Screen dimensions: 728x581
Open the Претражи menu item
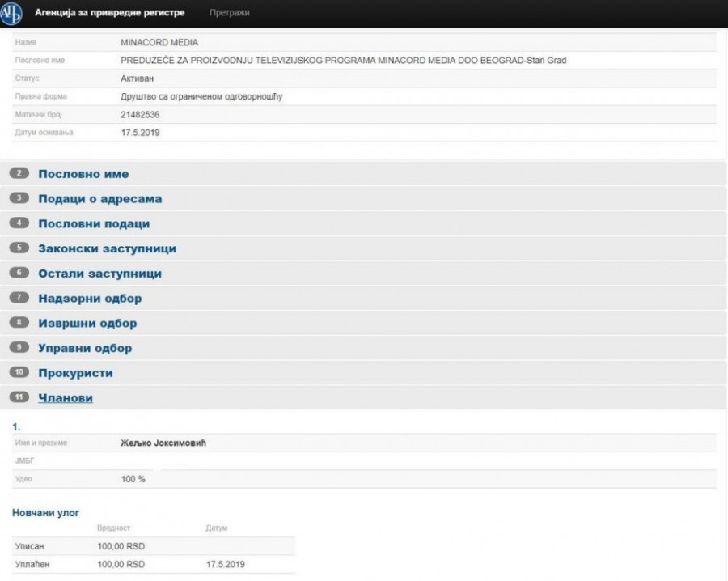point(229,13)
